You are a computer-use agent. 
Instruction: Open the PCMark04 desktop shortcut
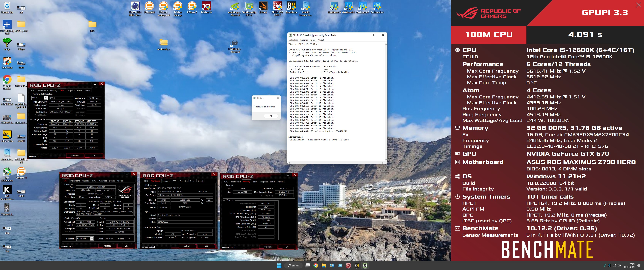[149, 7]
